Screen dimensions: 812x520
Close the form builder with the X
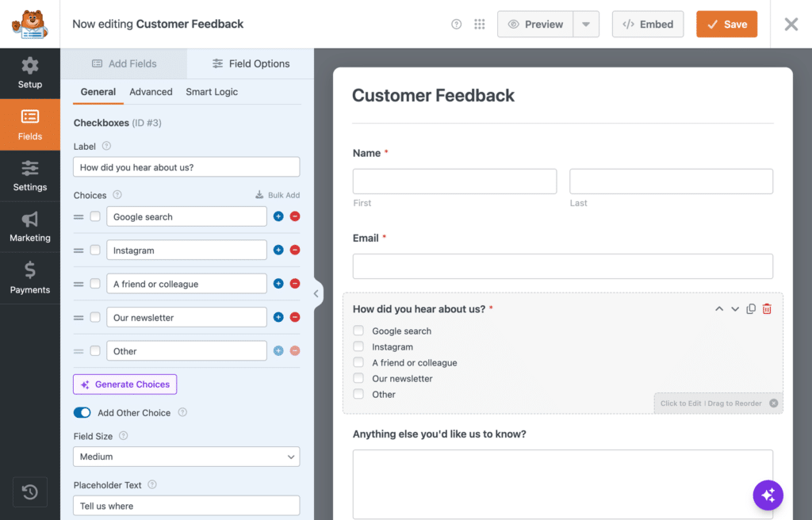pyautogui.click(x=791, y=25)
